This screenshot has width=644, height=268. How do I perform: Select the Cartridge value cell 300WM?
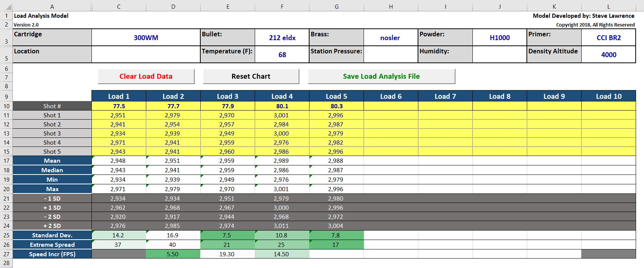[x=146, y=37]
